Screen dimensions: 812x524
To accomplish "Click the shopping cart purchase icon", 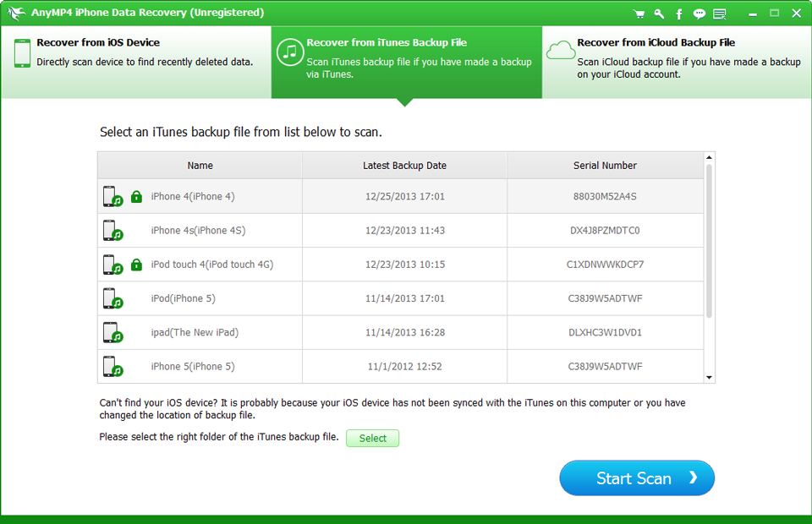I will (x=639, y=14).
